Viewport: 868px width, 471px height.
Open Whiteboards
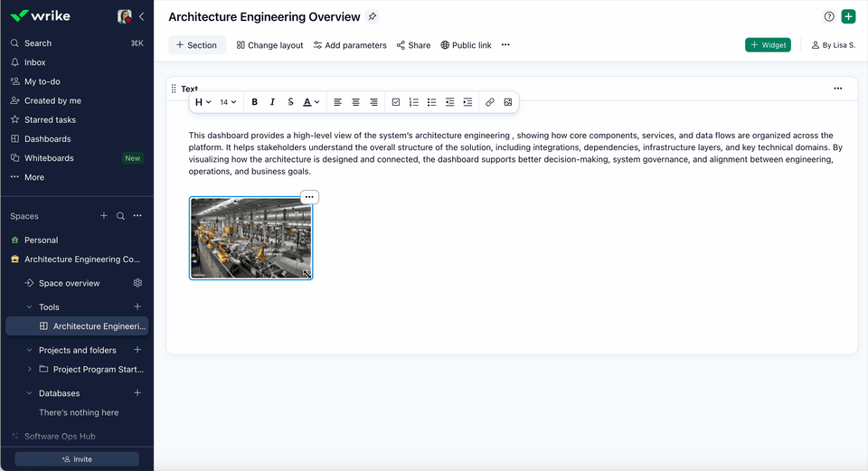tap(77, 157)
